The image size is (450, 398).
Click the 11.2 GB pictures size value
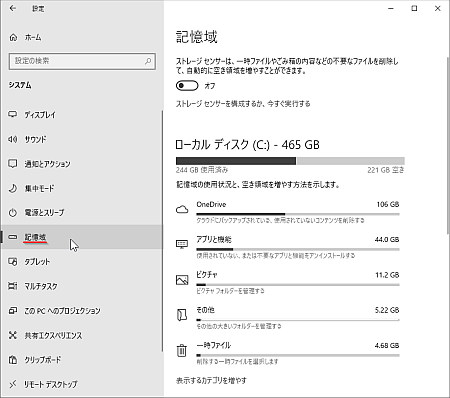pyautogui.click(x=387, y=275)
